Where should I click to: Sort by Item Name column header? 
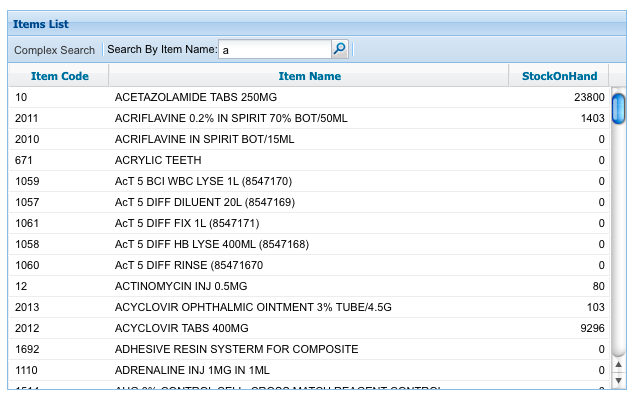(x=309, y=76)
